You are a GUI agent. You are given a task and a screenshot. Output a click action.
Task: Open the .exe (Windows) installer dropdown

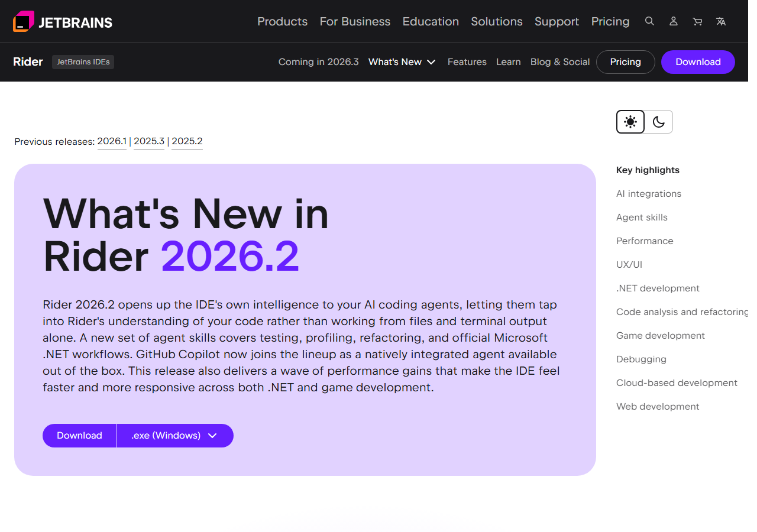point(175,436)
